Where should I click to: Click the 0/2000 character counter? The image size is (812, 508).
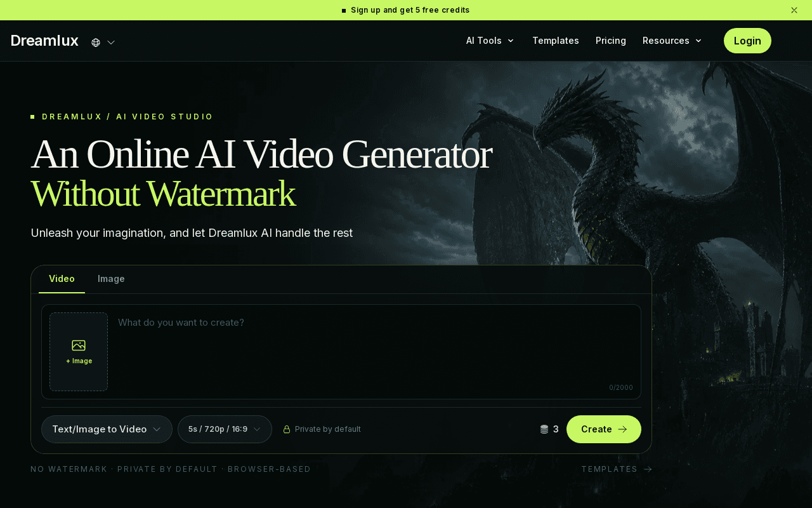(621, 387)
